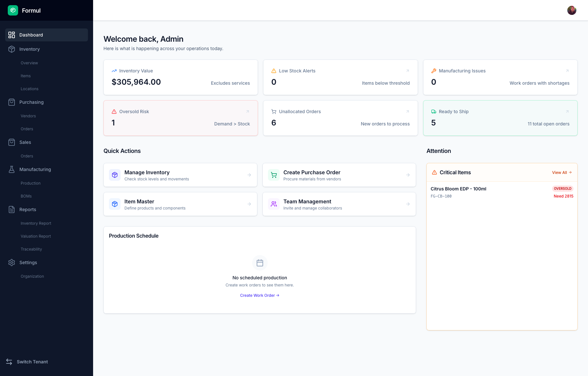This screenshot has width=588, height=376.
Task: Click the Create Purchase Order cart icon
Action: pyautogui.click(x=273, y=175)
